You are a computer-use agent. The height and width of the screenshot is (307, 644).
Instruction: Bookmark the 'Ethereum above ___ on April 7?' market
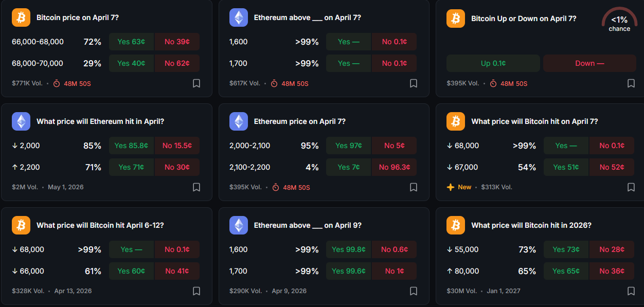pyautogui.click(x=413, y=83)
